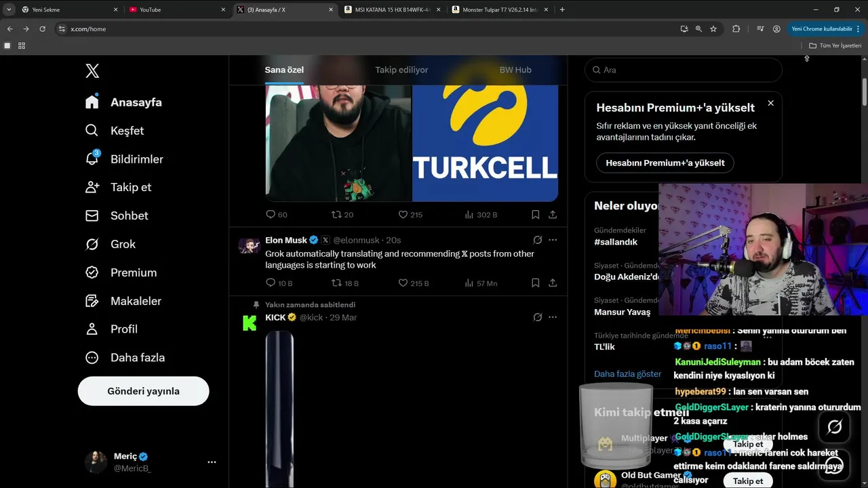Click Daha fazla göster link
Viewport: 868px width, 488px height.
pos(627,374)
